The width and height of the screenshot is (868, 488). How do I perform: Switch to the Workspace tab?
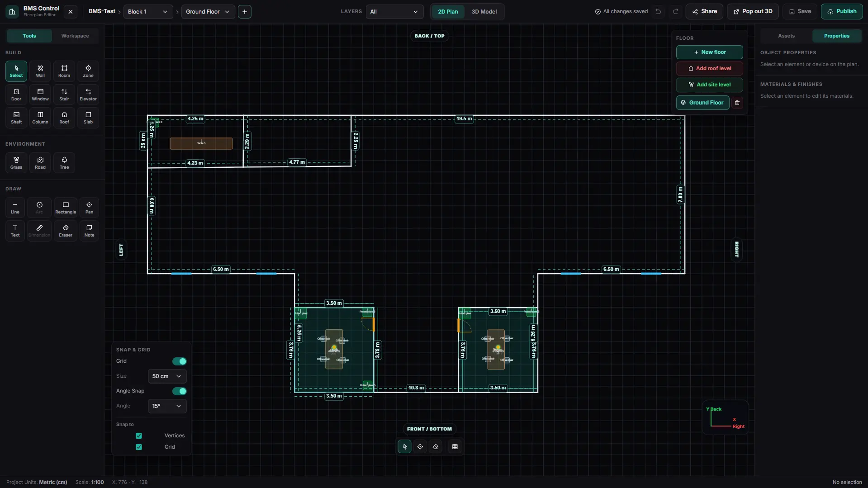(75, 36)
